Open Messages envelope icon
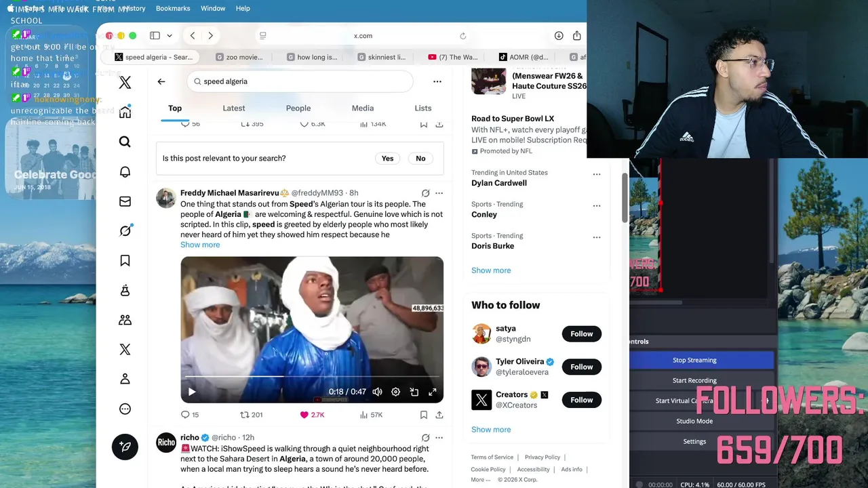 (125, 201)
